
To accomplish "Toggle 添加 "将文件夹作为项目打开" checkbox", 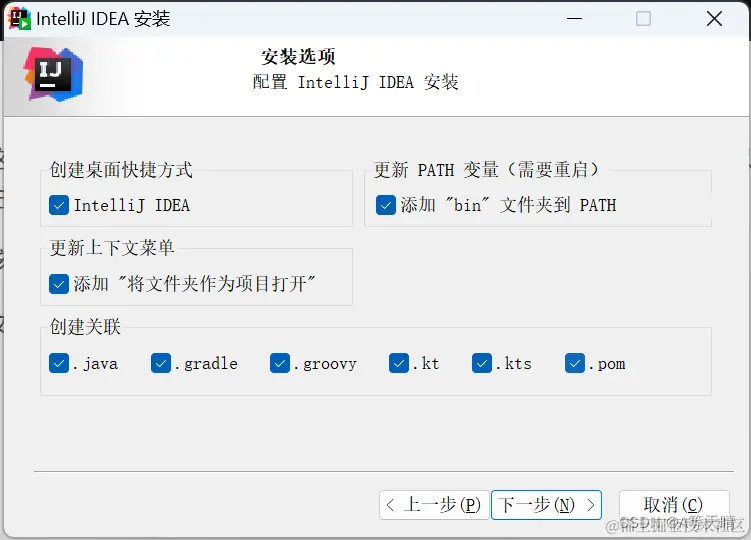I will pyautogui.click(x=59, y=284).
